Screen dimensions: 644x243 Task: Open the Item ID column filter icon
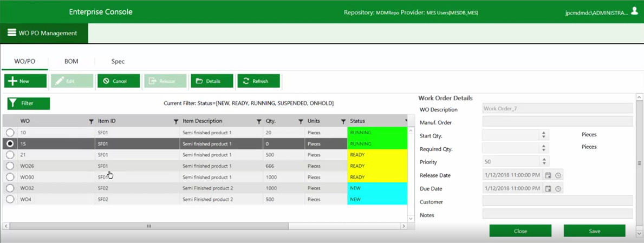176,121
